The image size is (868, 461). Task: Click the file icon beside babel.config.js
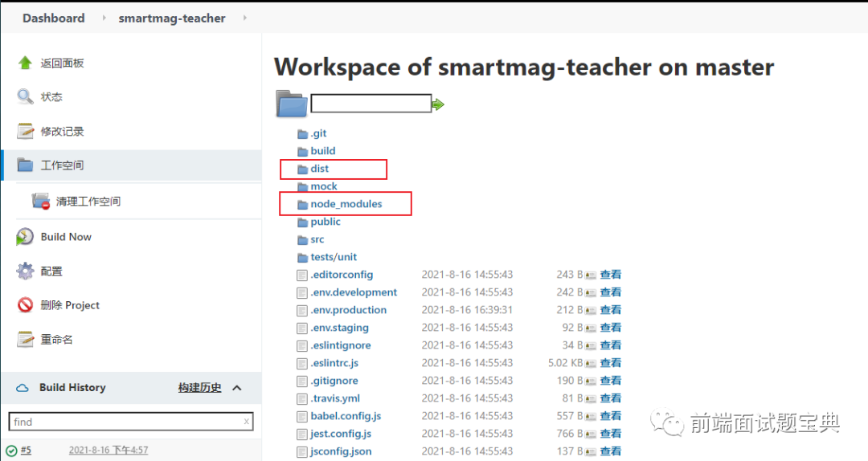(x=301, y=417)
